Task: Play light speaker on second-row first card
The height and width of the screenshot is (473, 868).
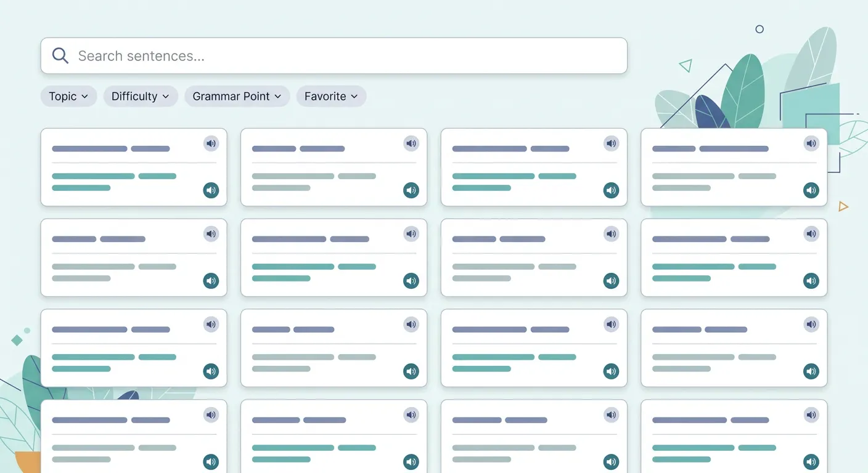Action: point(211,234)
